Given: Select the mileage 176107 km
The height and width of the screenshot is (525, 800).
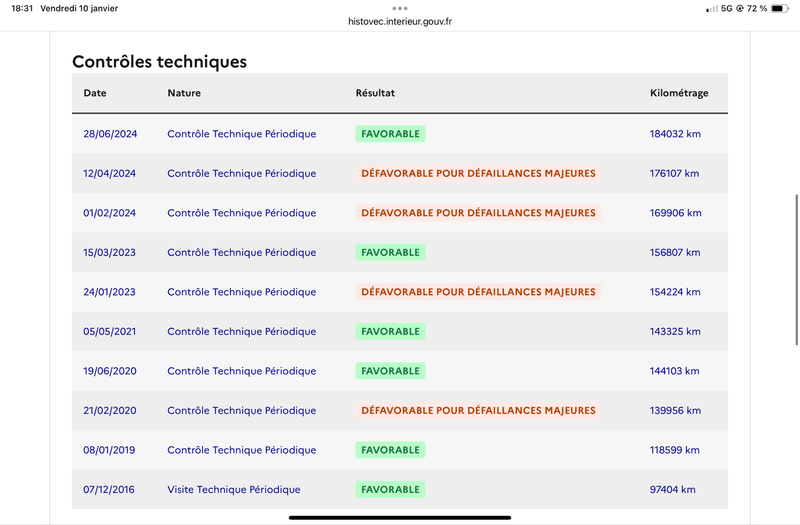Looking at the screenshot, I should pos(674,173).
